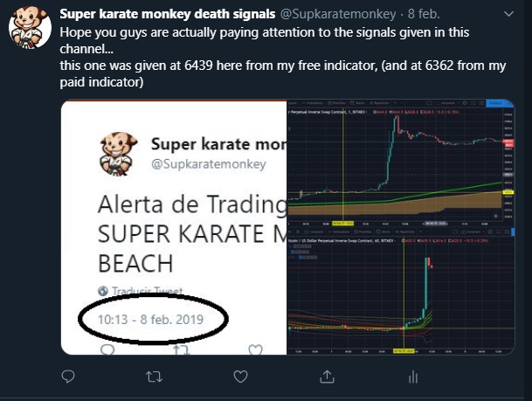532x401 pixels.
Task: Click the reply speech bubble icon
Action: [68, 377]
